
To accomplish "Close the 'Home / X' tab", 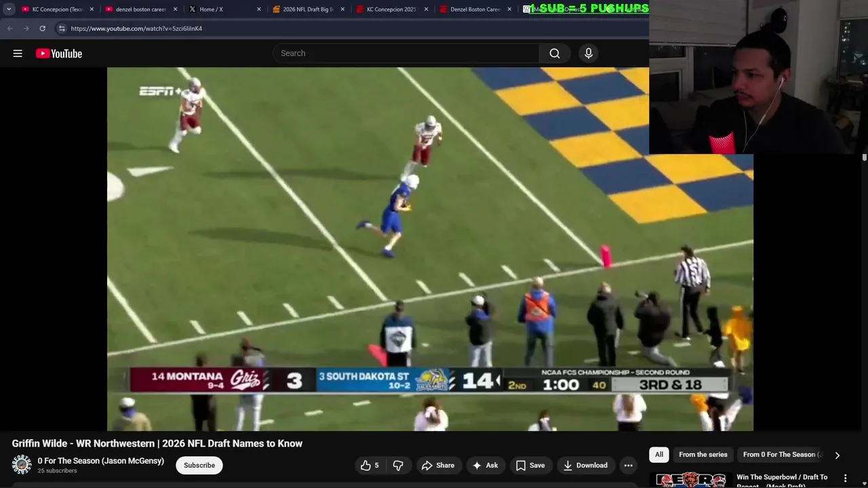I will [258, 9].
